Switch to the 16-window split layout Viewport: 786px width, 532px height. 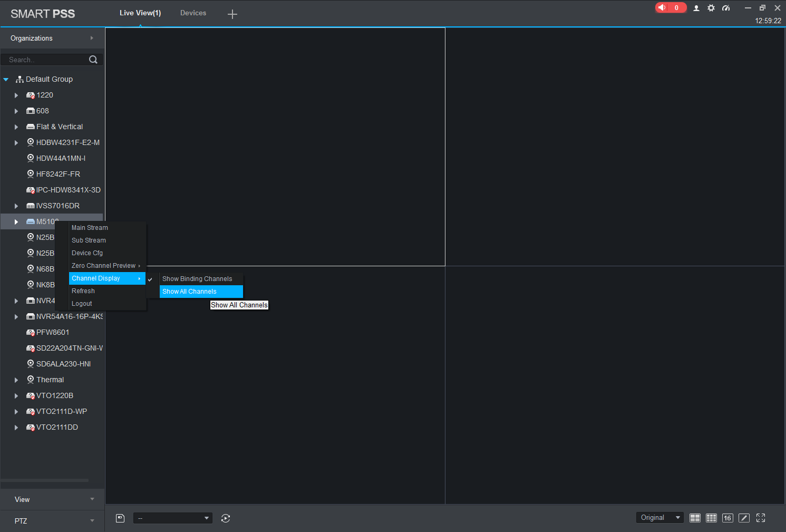coord(727,518)
